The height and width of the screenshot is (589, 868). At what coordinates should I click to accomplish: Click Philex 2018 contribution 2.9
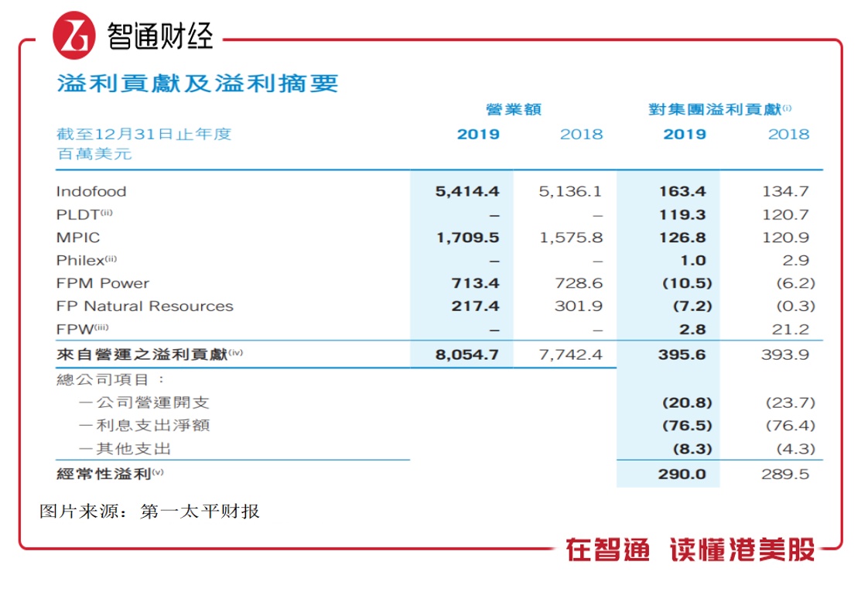click(796, 260)
